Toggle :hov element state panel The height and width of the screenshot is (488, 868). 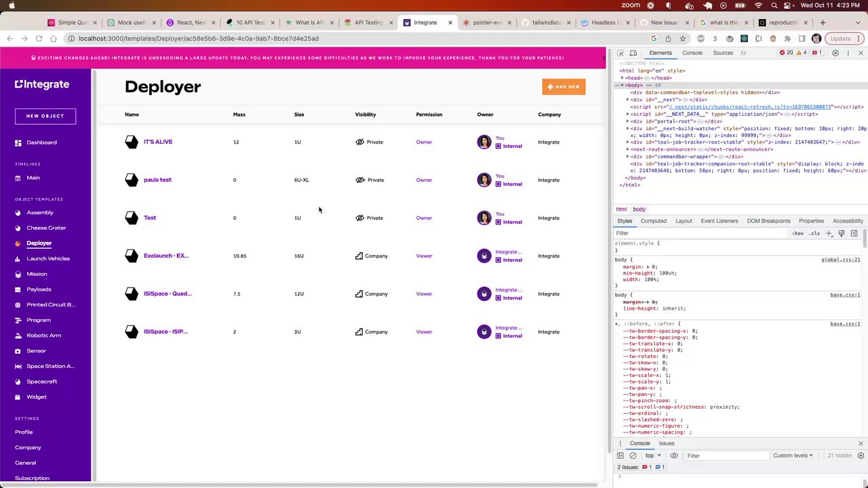pyautogui.click(x=797, y=233)
